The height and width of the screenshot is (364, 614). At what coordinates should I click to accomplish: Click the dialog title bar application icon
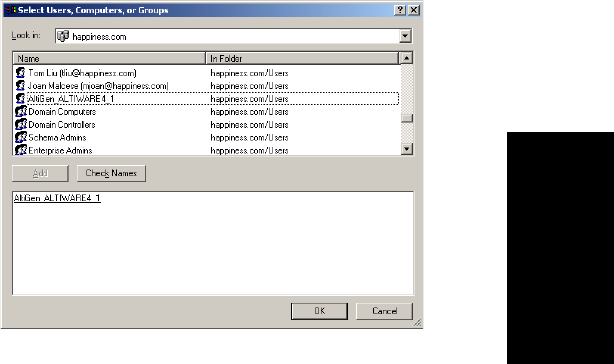point(10,10)
